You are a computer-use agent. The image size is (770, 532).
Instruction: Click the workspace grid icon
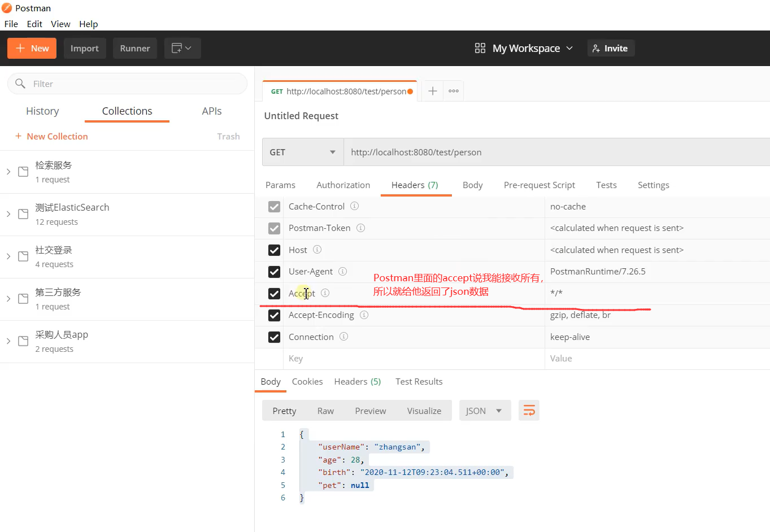tap(480, 48)
